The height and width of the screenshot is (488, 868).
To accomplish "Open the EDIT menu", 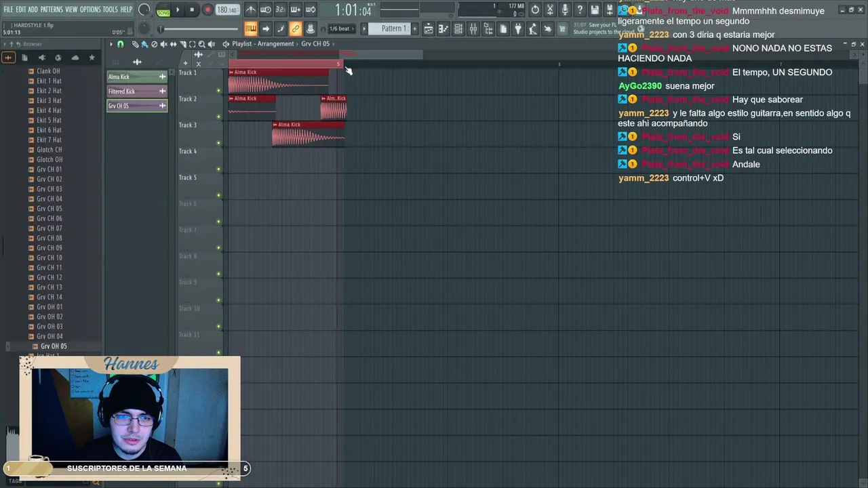I will [x=21, y=9].
